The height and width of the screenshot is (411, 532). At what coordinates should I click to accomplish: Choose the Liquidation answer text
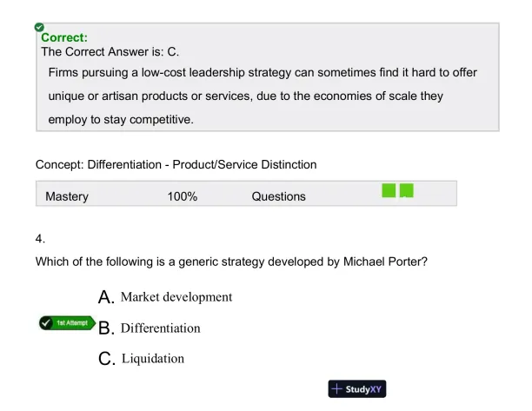152,358
